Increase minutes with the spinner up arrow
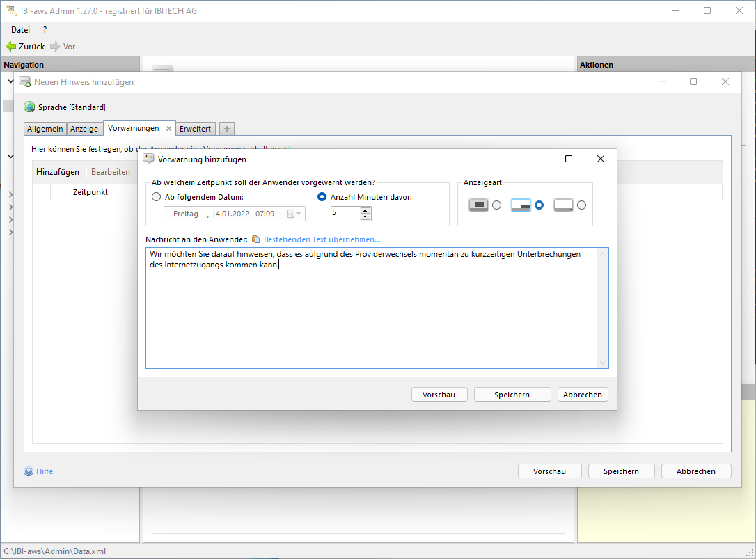Viewport: 756px width, 559px height. click(365, 210)
